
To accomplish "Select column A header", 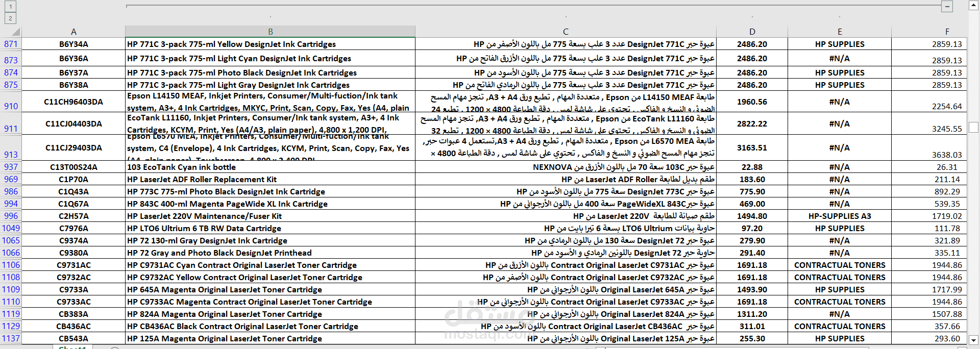I will 73,32.
